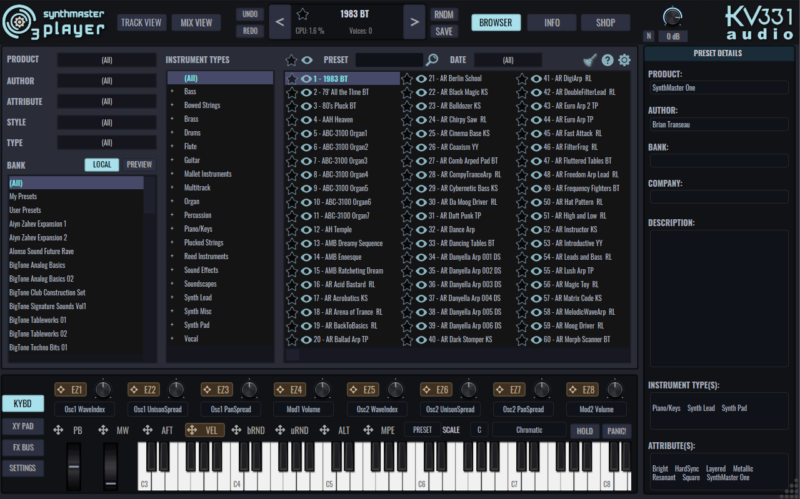The image size is (800, 499).
Task: Click the master volume knob
Action: pyautogui.click(x=672, y=17)
